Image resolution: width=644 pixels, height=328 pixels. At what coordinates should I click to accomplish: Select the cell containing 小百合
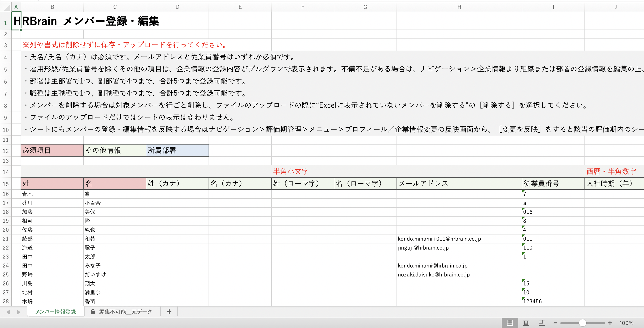click(115, 203)
